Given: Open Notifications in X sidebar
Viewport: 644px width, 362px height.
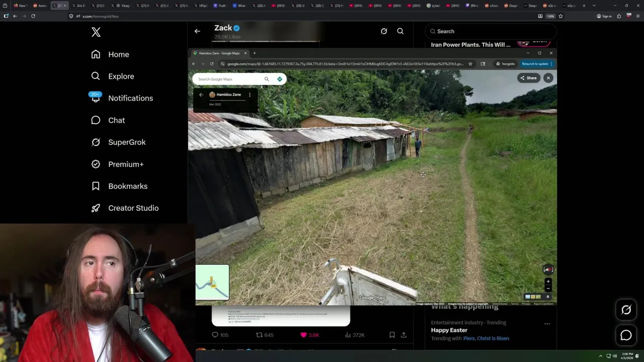Looking at the screenshot, I should (x=122, y=98).
